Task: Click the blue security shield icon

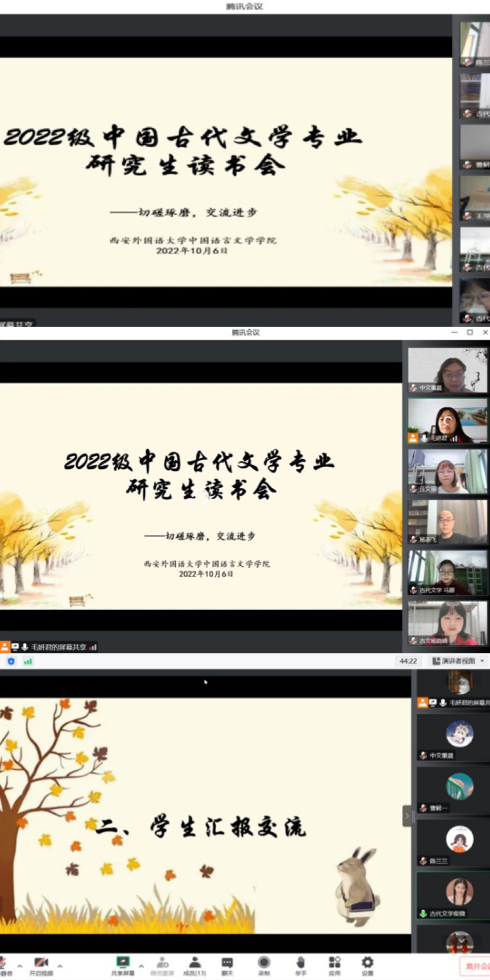Action: (x=11, y=662)
